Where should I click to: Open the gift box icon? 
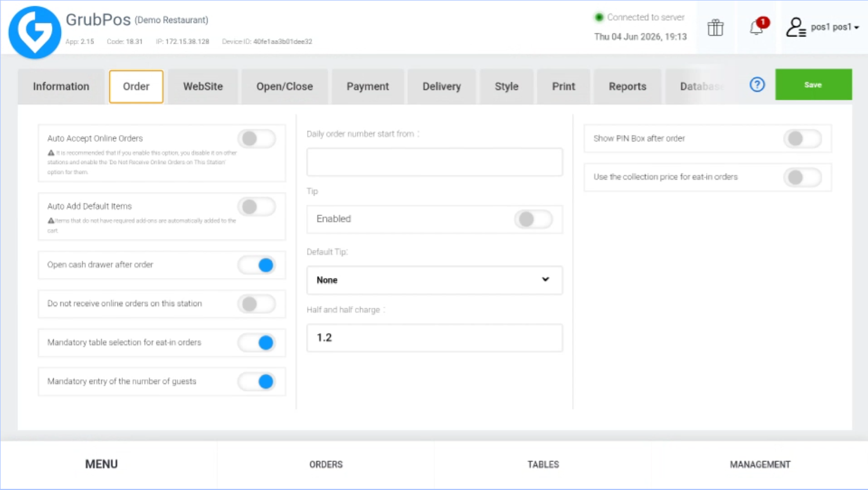[x=715, y=27]
